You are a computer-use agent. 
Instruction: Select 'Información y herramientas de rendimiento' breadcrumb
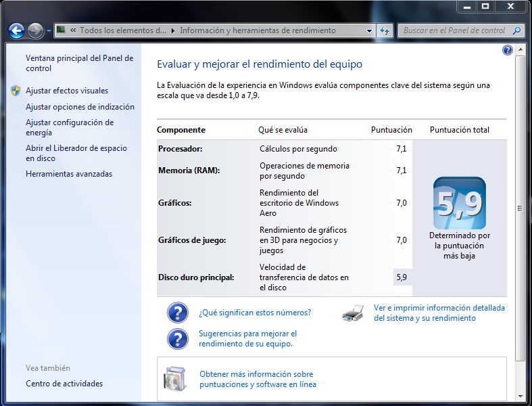coord(258,30)
